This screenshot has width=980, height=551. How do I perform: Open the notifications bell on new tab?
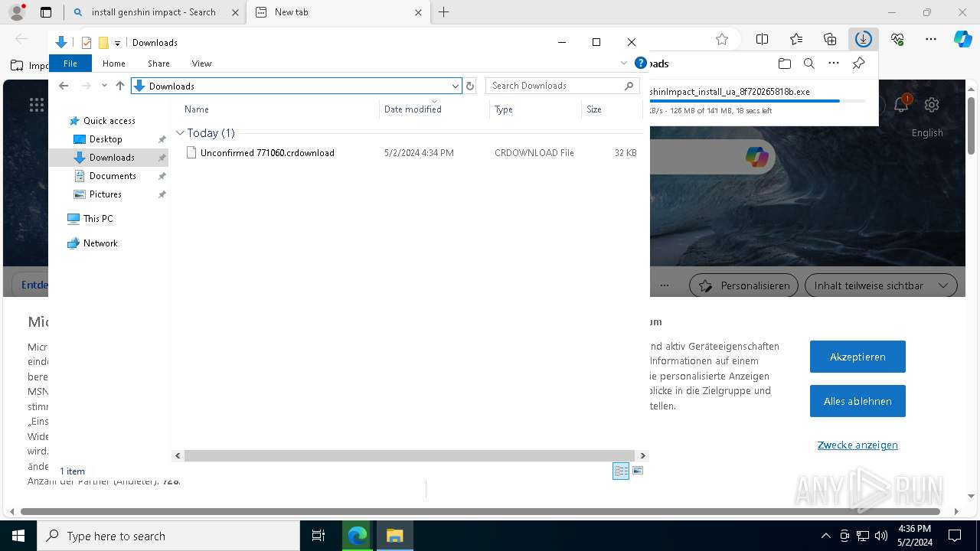tap(901, 105)
